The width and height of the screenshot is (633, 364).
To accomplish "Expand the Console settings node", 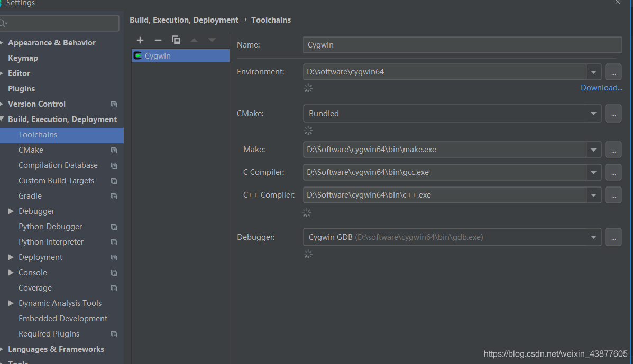I will point(11,273).
